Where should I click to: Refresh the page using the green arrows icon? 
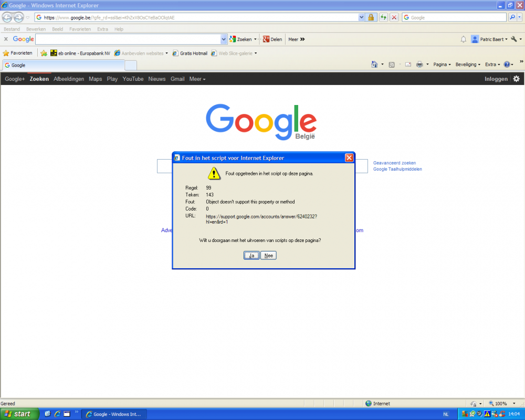(383, 17)
